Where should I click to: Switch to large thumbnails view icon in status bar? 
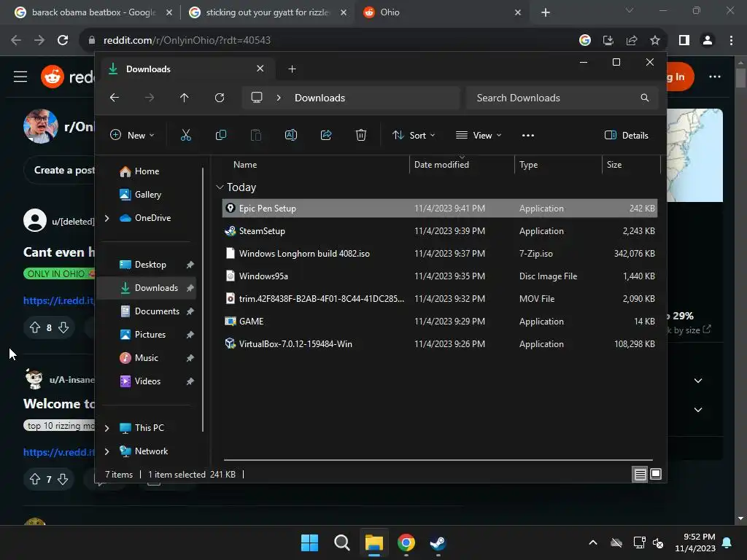tap(656, 474)
